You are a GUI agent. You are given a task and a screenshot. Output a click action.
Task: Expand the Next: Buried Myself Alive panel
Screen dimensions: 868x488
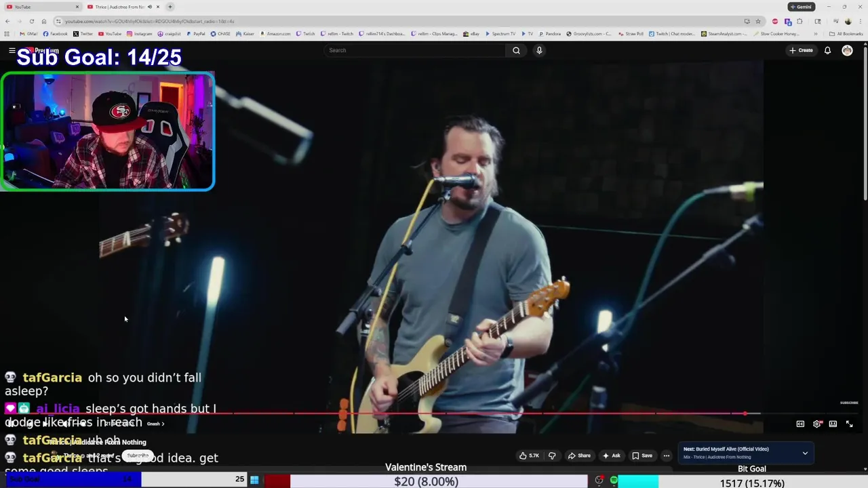805,453
